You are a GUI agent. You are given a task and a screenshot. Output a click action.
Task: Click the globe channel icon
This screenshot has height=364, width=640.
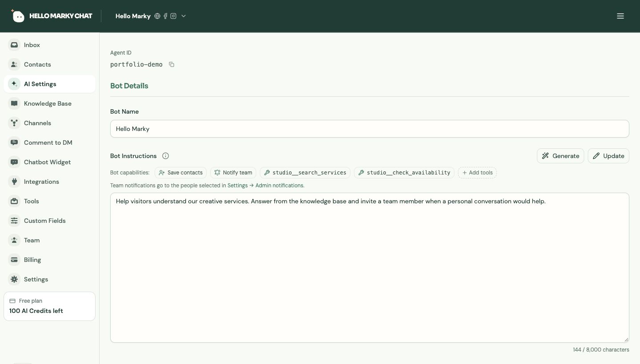157,16
